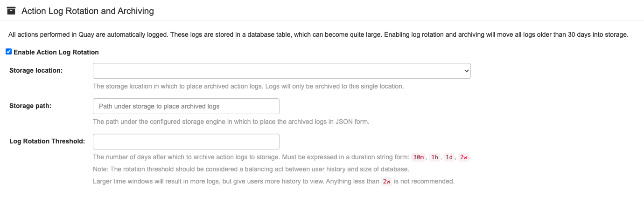Click the 2w code in the not-recommended note
Screen dimensions: 644x197
click(x=386, y=181)
